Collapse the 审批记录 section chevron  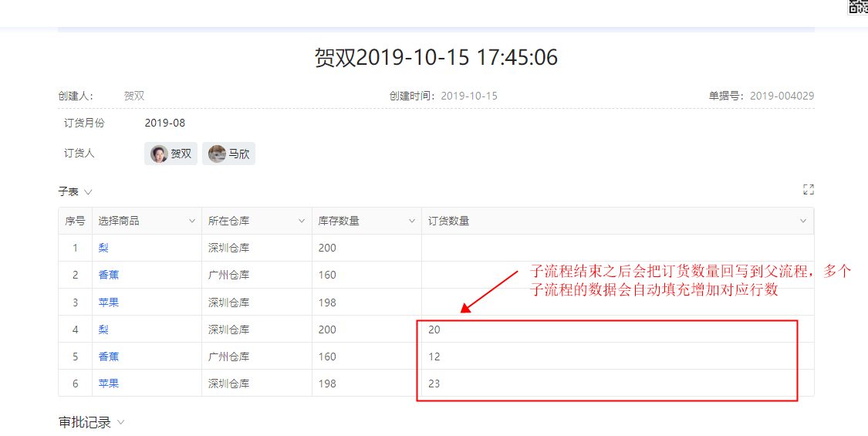point(120,422)
